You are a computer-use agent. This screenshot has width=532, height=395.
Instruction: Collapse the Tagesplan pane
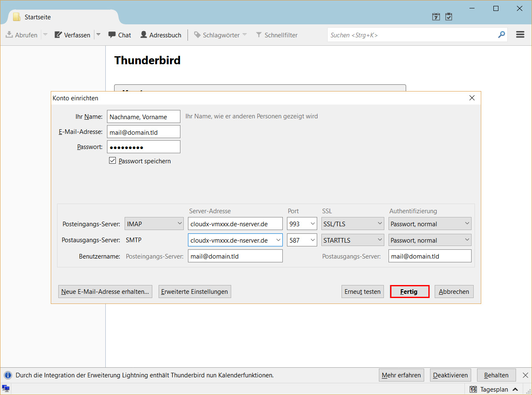516,389
